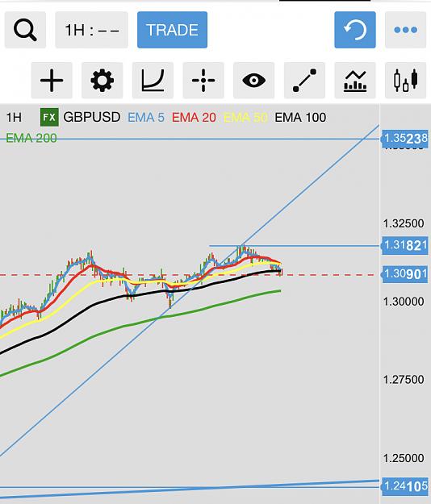431x504 pixels.
Task: Click the plus add icon
Action: point(52,81)
